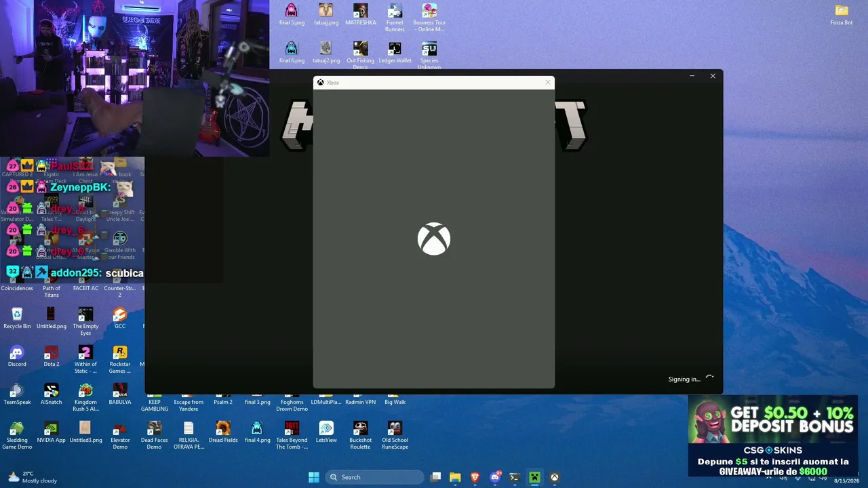Image resolution: width=868 pixels, height=488 pixels.
Task: Launch the Dota 2 desktop shortcut
Action: 52,356
